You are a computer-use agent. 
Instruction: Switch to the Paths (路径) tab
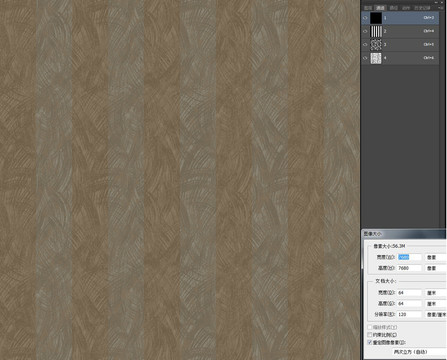coord(394,8)
